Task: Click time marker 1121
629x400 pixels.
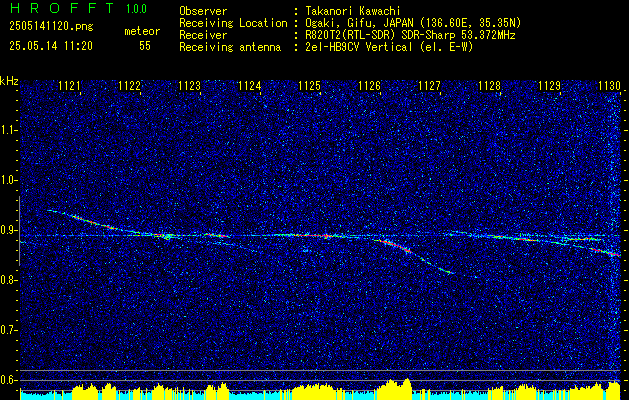Action: [x=69, y=86]
